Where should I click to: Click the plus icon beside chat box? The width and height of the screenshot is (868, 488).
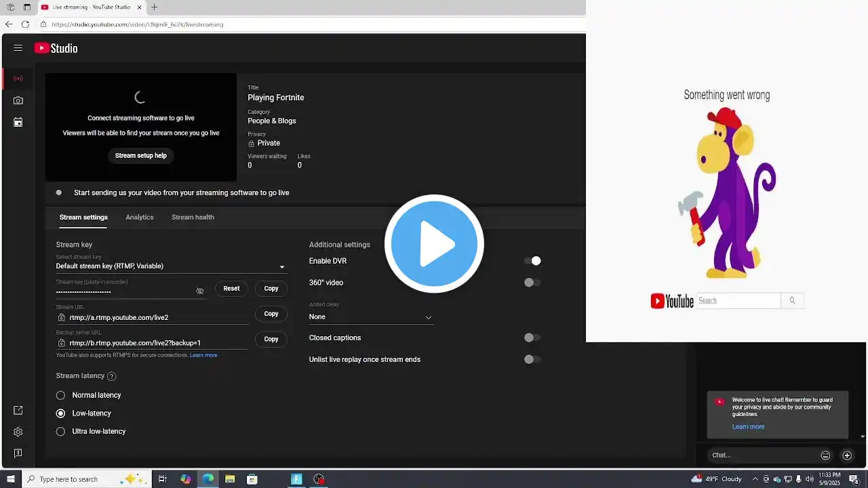click(x=847, y=455)
